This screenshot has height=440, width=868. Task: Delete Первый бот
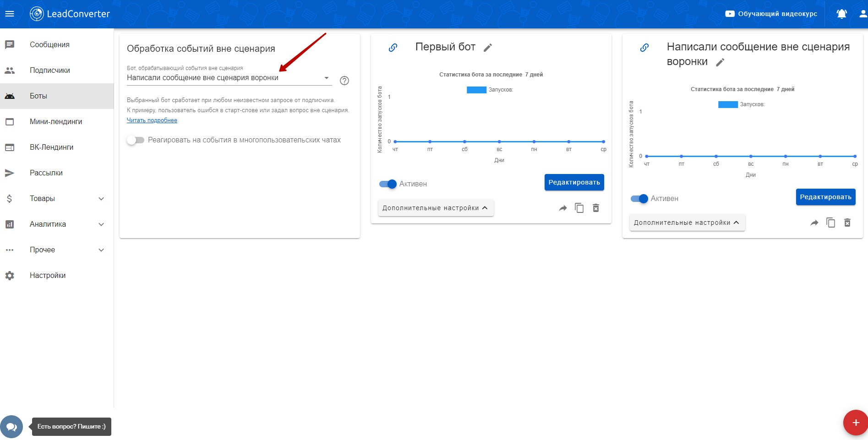[x=596, y=208]
